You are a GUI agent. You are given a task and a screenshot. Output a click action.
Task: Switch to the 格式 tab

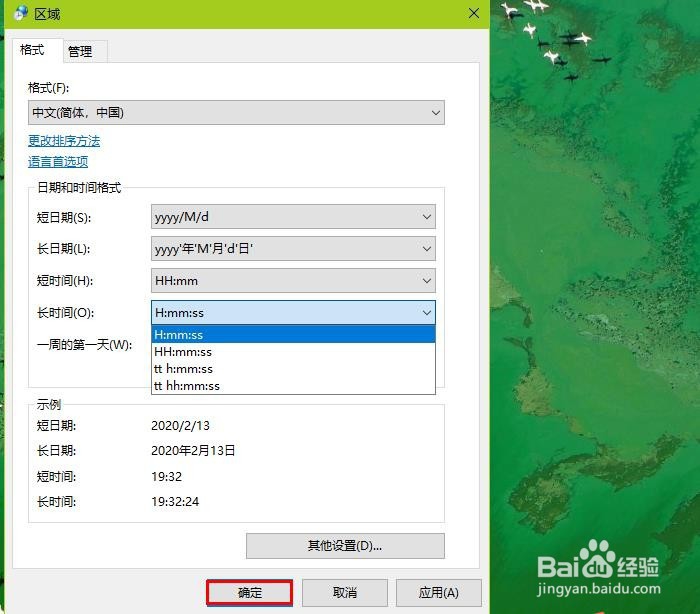[x=33, y=50]
